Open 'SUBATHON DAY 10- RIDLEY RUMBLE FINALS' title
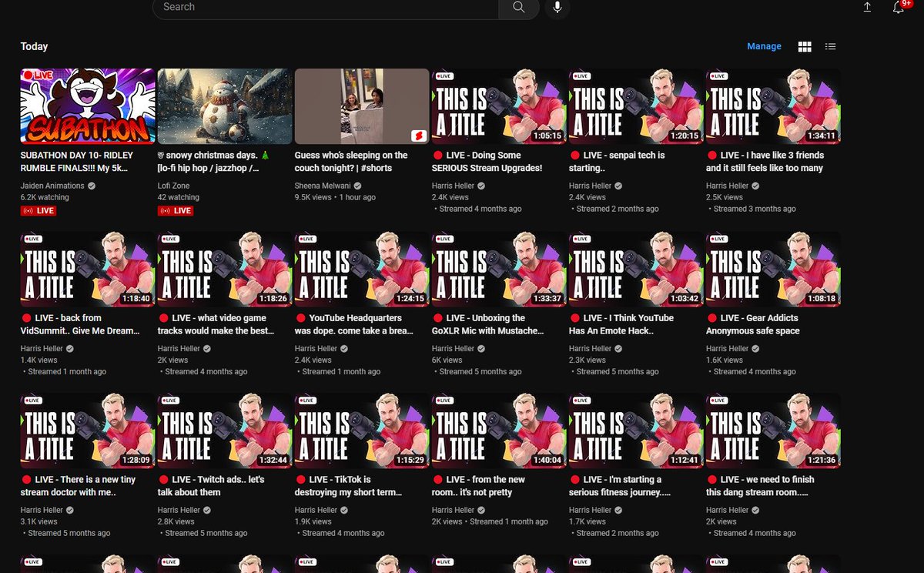Viewport: 924px width, 573px height. [x=77, y=162]
